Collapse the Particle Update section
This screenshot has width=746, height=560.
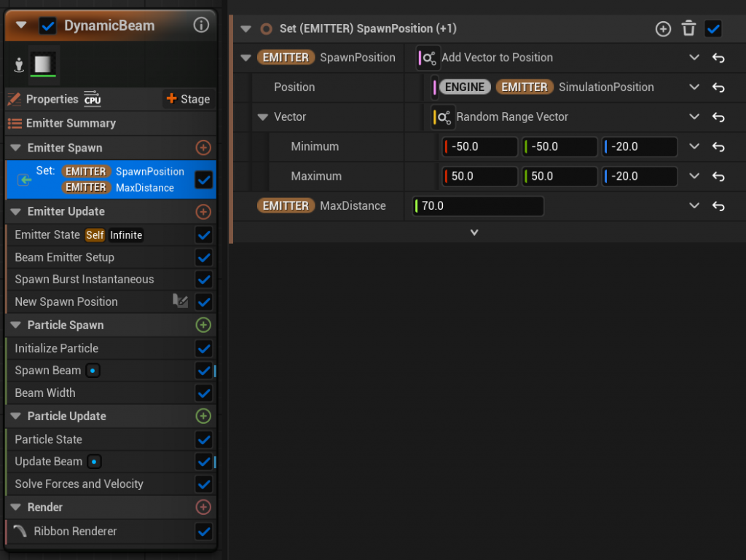[16, 417]
